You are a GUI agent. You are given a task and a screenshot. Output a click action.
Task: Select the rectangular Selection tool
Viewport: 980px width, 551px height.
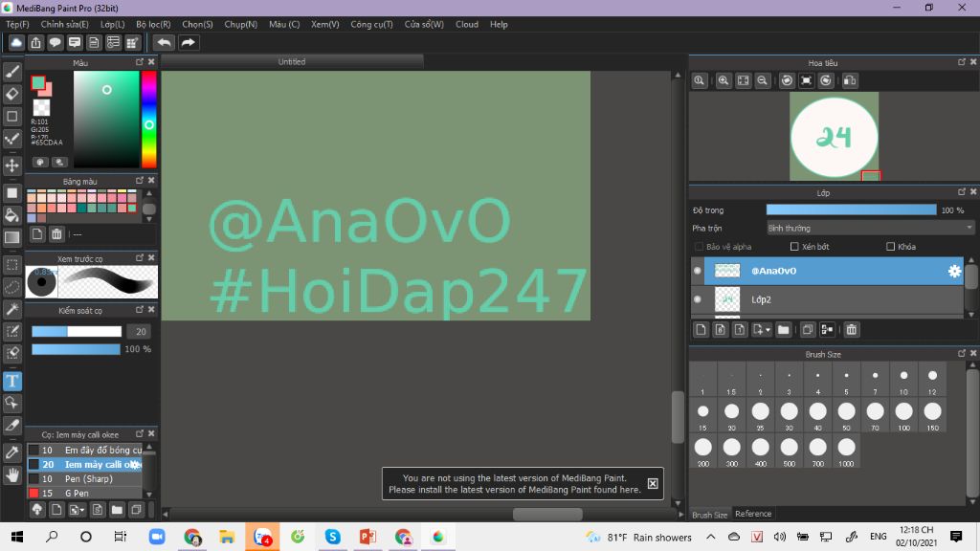click(x=11, y=265)
